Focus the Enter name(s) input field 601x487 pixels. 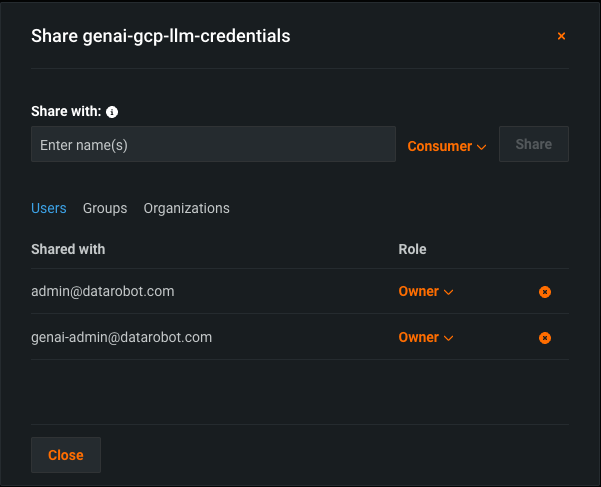click(213, 145)
